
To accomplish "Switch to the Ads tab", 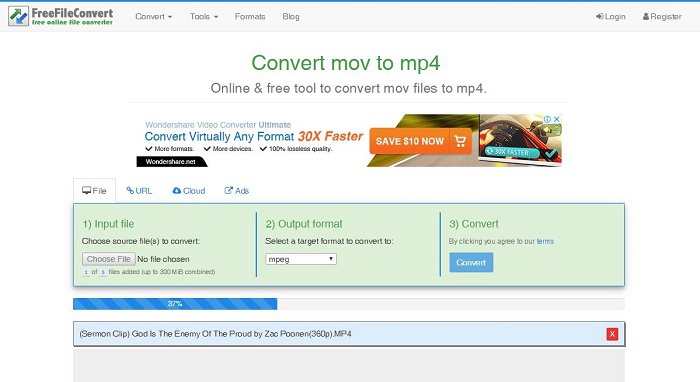I will 236,191.
